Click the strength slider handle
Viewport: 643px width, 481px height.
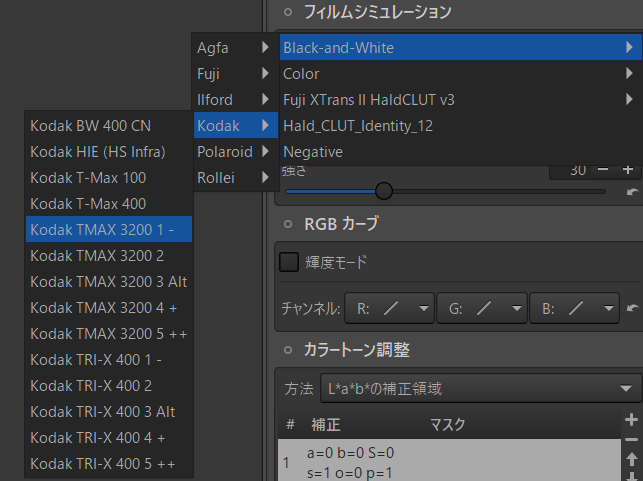(384, 191)
